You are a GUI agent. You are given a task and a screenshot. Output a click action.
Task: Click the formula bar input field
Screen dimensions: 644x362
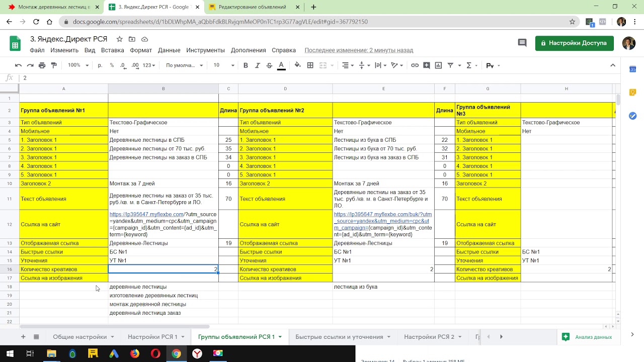point(302,78)
